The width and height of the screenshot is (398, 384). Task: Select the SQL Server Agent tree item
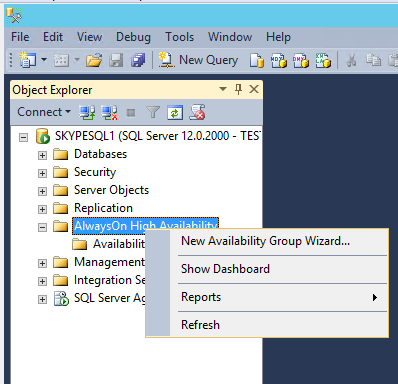[x=110, y=298]
